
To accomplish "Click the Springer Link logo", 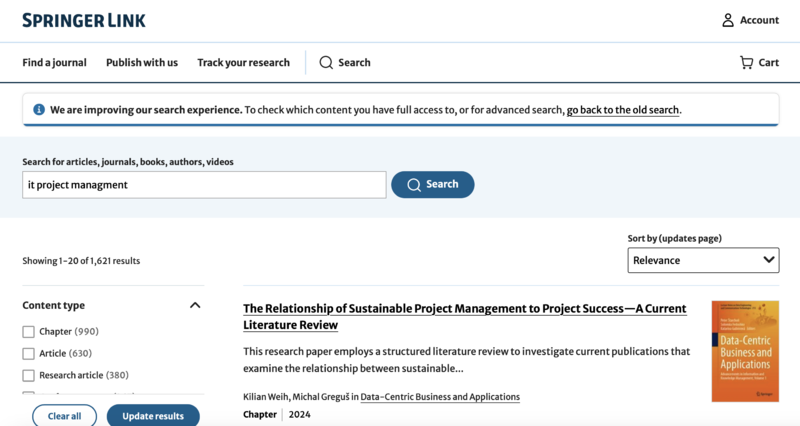I will click(85, 20).
